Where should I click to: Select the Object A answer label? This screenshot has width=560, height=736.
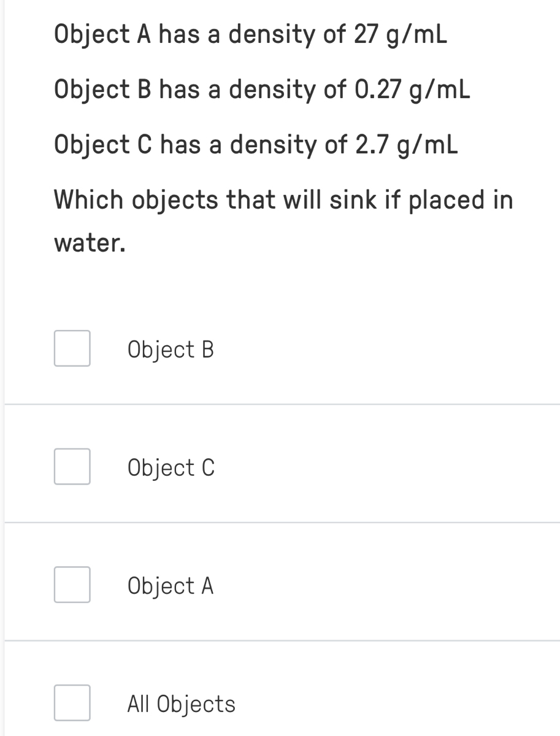[171, 586]
